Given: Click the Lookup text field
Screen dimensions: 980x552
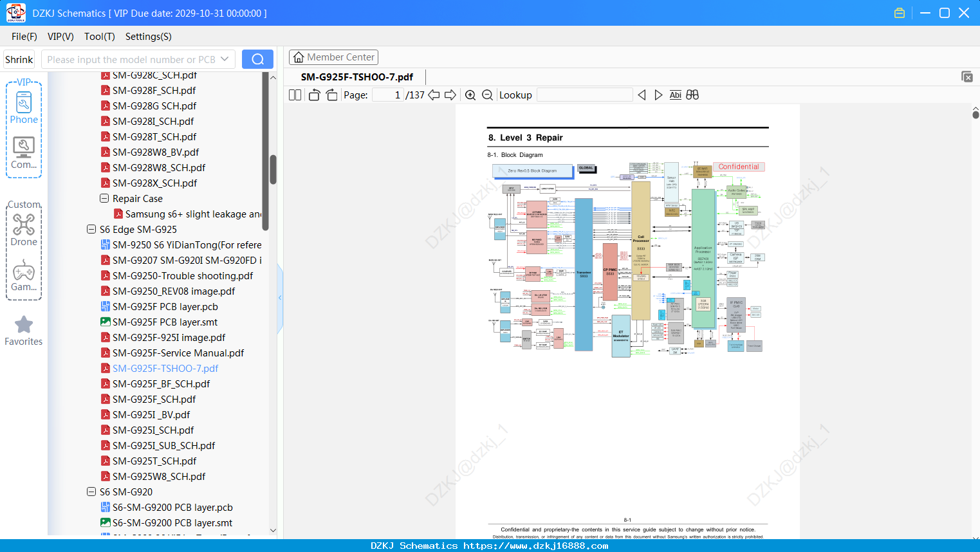Looking at the screenshot, I should (x=584, y=95).
